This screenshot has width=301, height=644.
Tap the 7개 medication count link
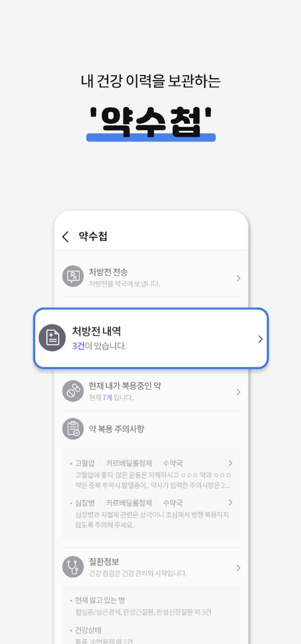pyautogui.click(x=107, y=398)
